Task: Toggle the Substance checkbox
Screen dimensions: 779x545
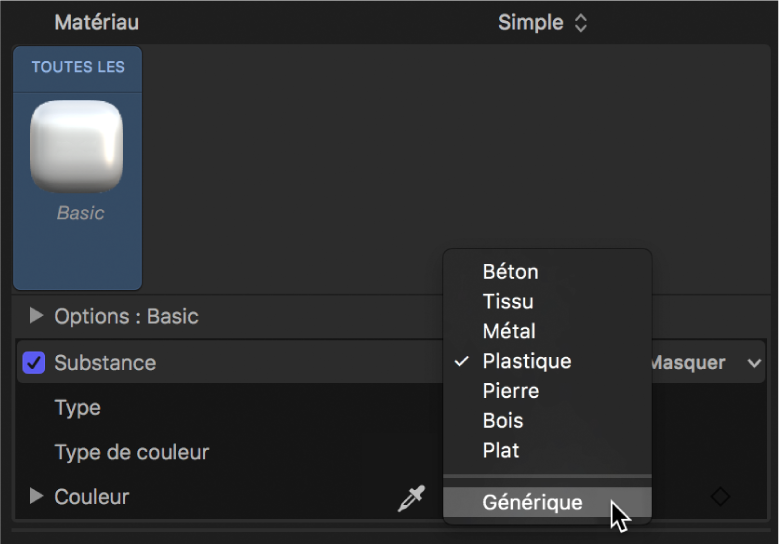Action: coord(34,363)
